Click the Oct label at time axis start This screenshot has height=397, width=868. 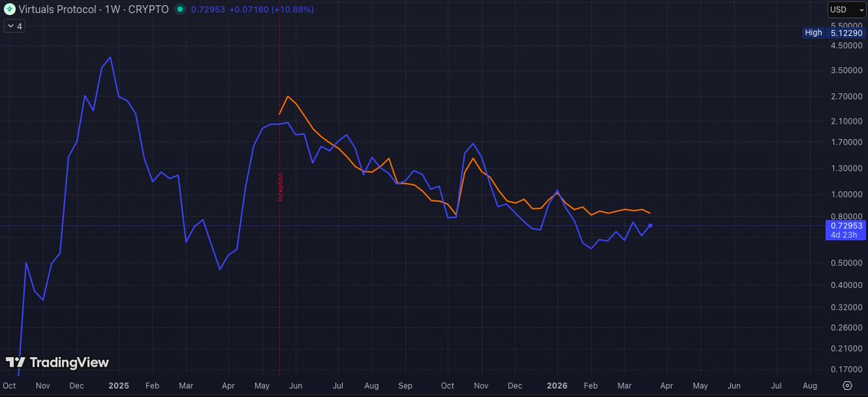pyautogui.click(x=9, y=386)
